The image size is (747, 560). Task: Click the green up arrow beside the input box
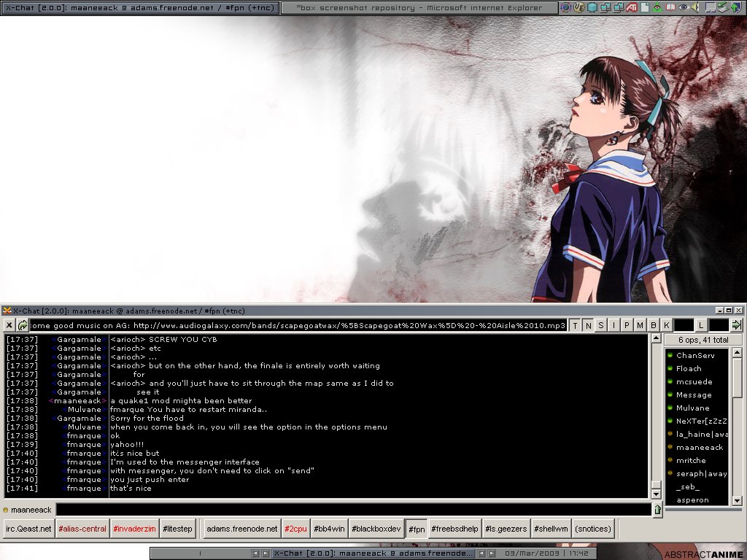pos(657,510)
